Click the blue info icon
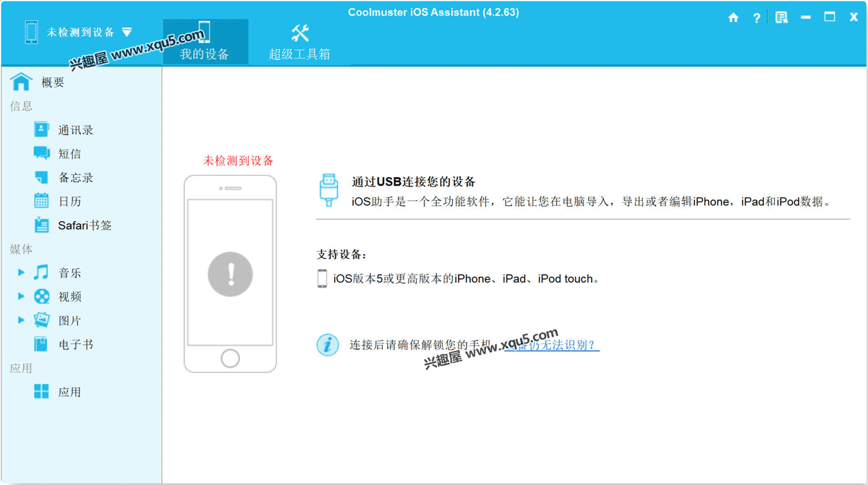868x485 pixels. coord(328,344)
